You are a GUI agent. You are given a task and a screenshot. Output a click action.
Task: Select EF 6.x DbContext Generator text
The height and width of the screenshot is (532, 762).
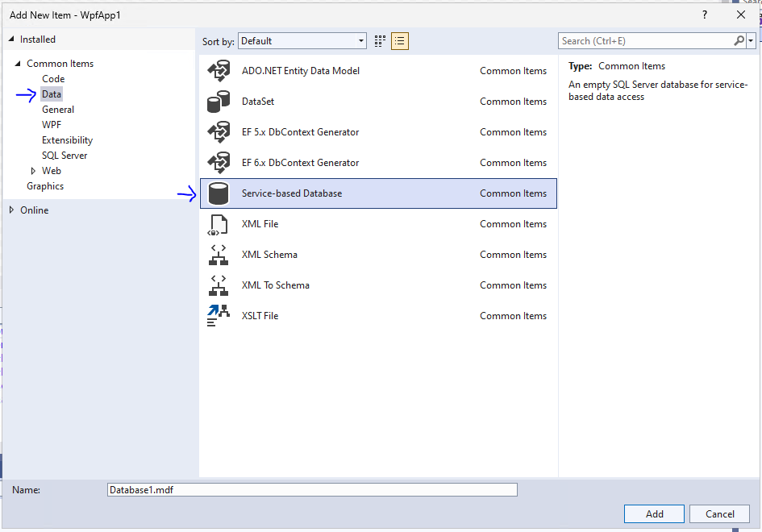click(x=300, y=163)
